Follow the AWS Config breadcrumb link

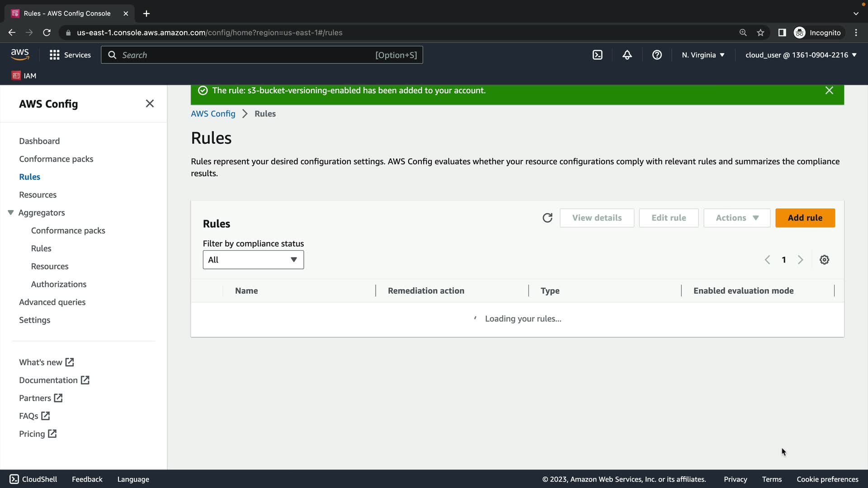[x=213, y=114]
